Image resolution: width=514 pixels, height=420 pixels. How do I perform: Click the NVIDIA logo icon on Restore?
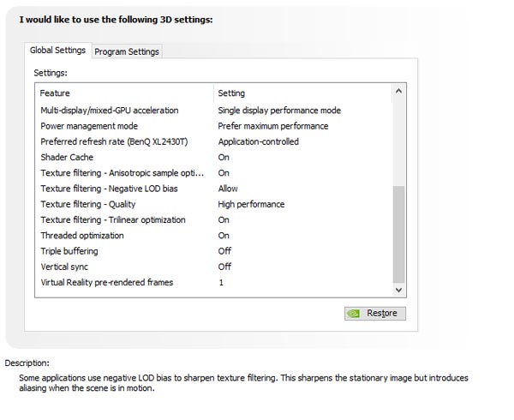[x=355, y=314]
